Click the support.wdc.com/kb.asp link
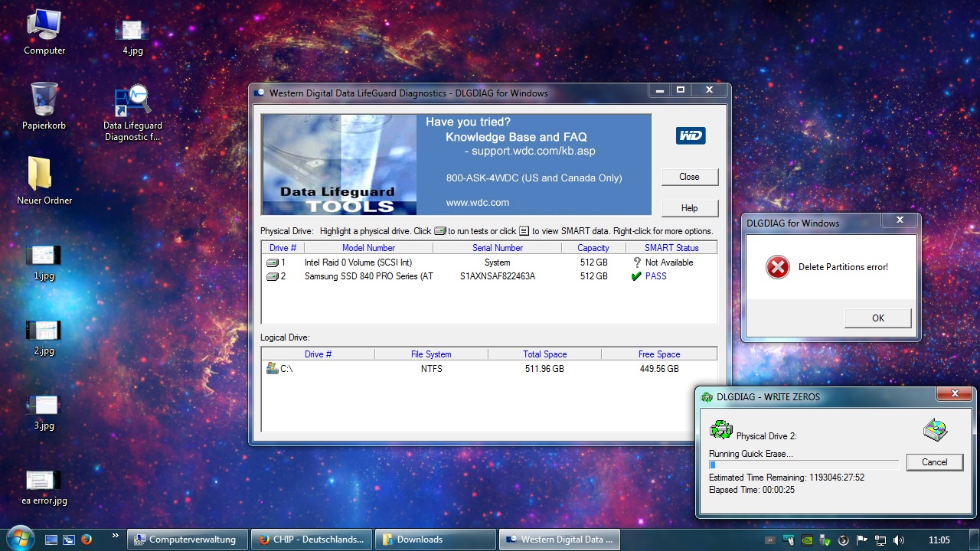980x551 pixels. coord(533,151)
